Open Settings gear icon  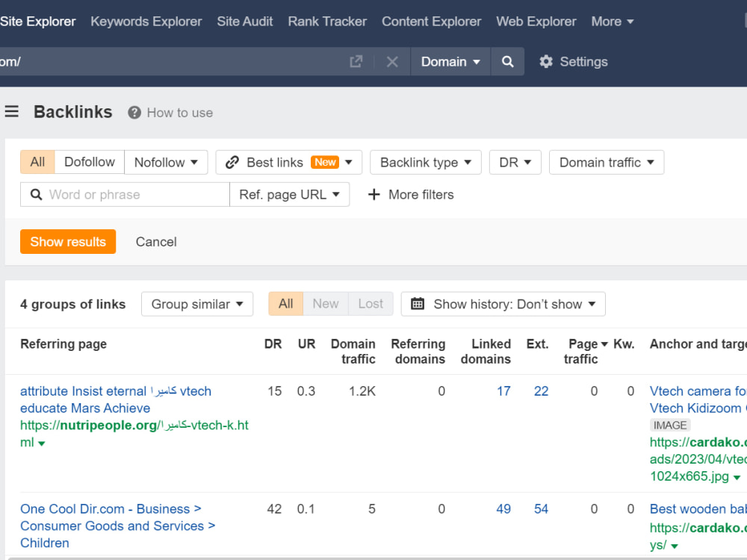546,61
